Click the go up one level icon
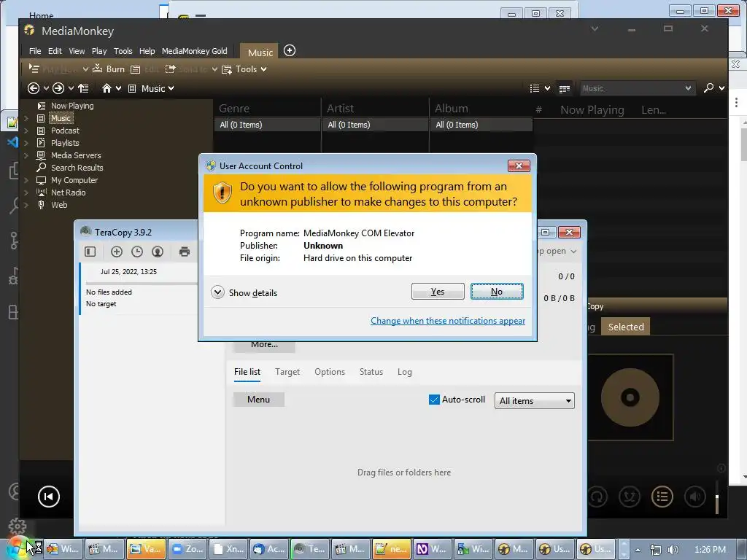Image resolution: width=747 pixels, height=560 pixels. pyautogui.click(x=83, y=88)
